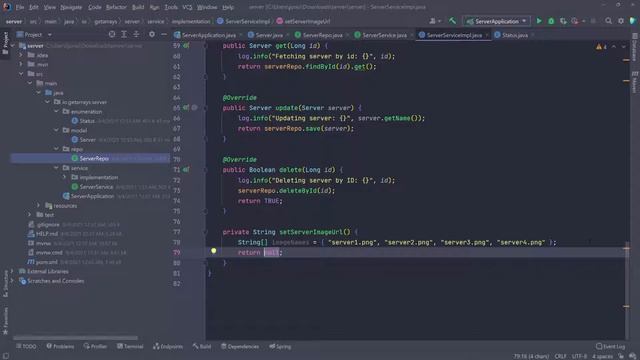Open ServerApplication run configuration dropdown
Image resolution: width=640 pixels, height=360 pixels.
tap(496, 21)
